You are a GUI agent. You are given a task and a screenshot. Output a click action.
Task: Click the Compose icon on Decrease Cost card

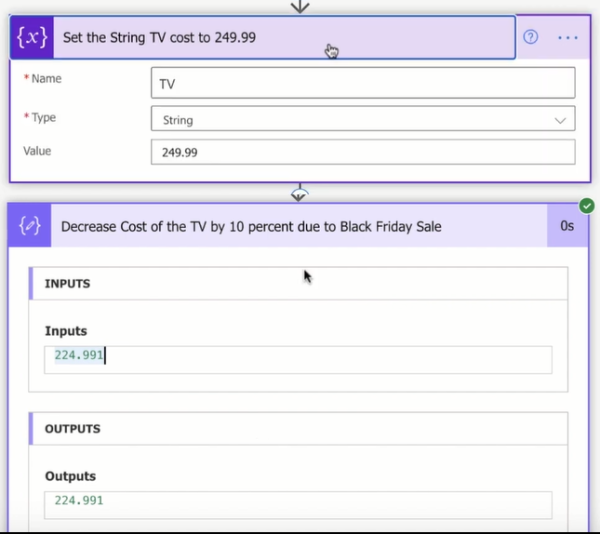pos(30,226)
